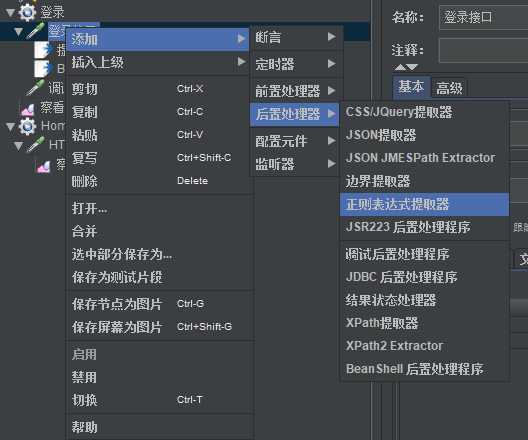This screenshot has height=440, width=528.
Task: Choose BeanShell 后置处理程序
Action: [x=424, y=369]
